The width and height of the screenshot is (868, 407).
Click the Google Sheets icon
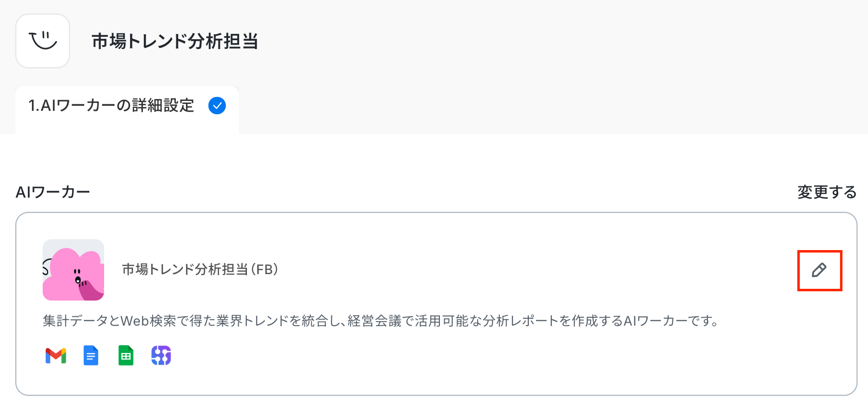tap(126, 356)
